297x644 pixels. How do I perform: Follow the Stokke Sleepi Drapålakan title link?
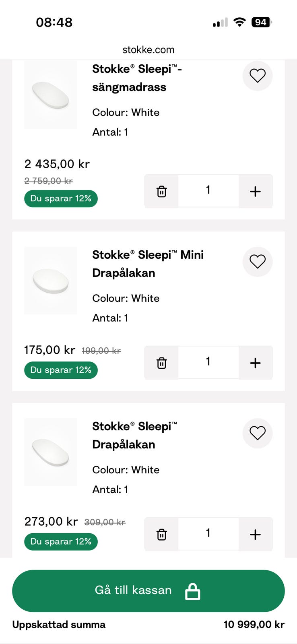click(x=134, y=435)
